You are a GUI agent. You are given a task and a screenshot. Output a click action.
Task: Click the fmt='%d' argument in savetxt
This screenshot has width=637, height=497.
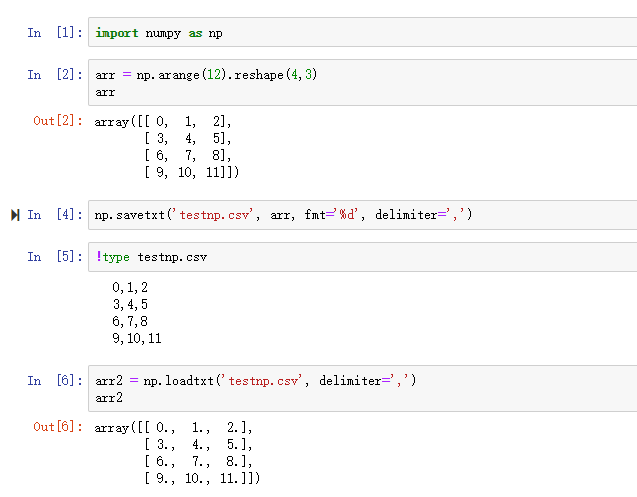332,215
